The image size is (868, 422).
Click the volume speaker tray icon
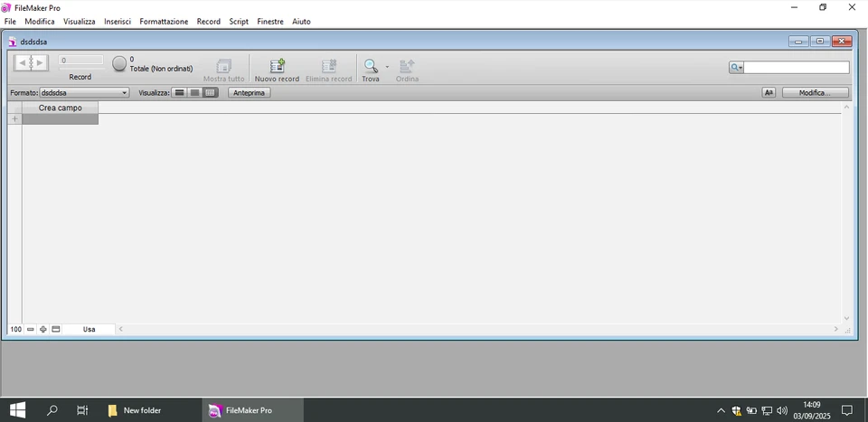(781, 410)
